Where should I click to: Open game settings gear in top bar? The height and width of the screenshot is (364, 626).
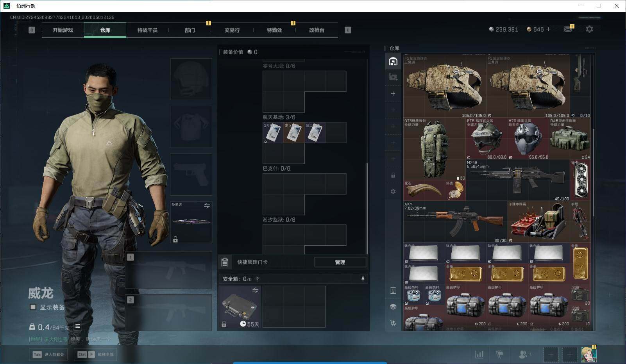(589, 29)
